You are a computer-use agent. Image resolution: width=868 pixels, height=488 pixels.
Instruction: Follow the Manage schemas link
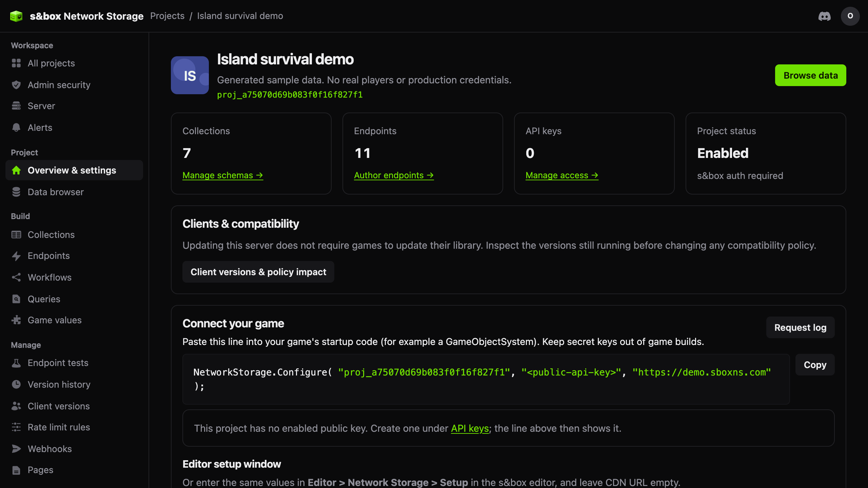point(223,175)
